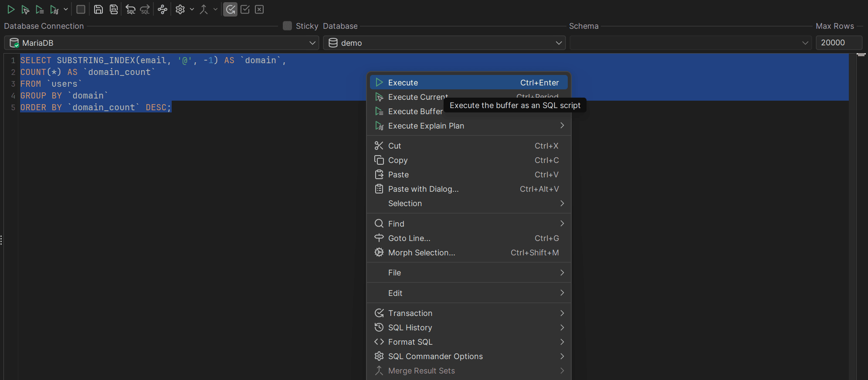
Task: Expand the Selection submenu
Action: coord(469,203)
